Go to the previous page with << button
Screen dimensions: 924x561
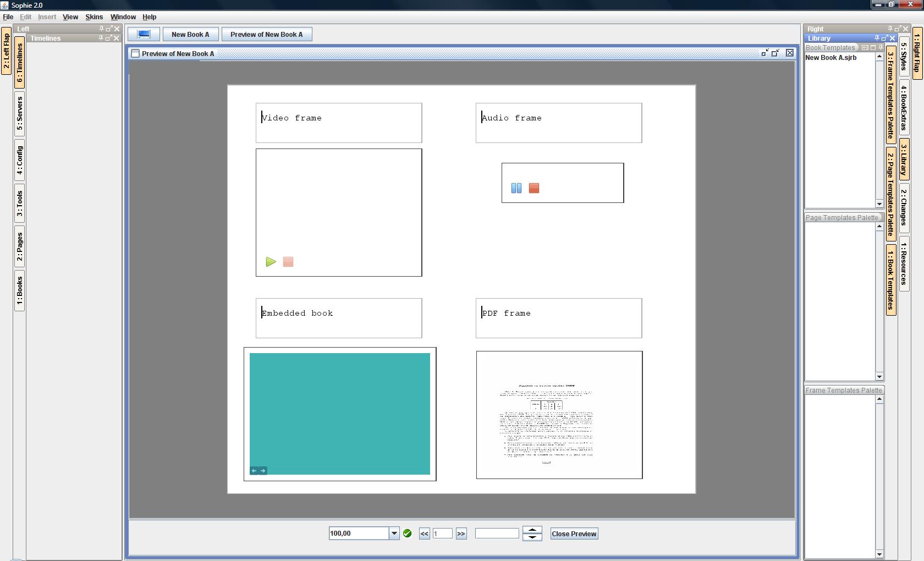pos(424,533)
